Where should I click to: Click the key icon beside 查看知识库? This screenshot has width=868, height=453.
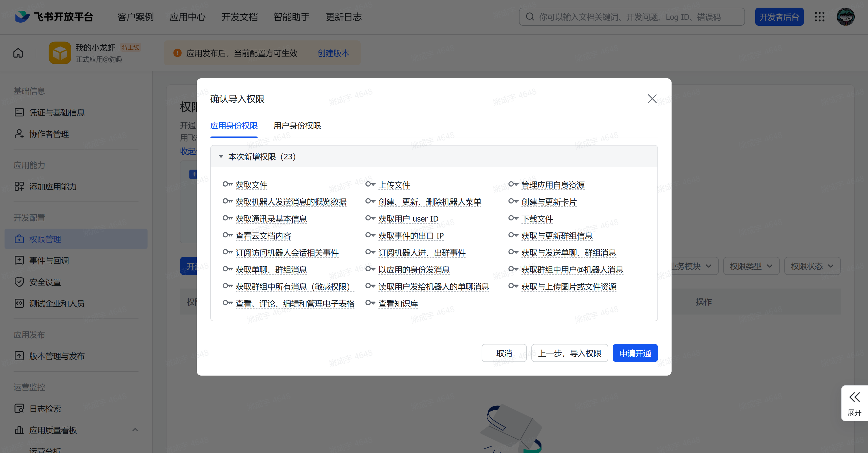(x=370, y=303)
